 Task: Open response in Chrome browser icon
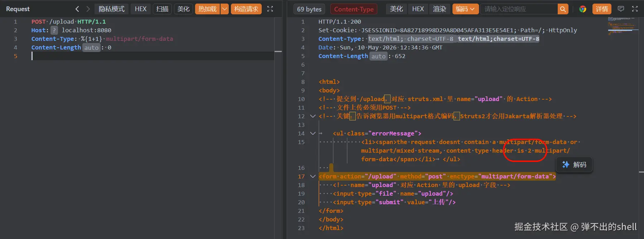tap(583, 9)
